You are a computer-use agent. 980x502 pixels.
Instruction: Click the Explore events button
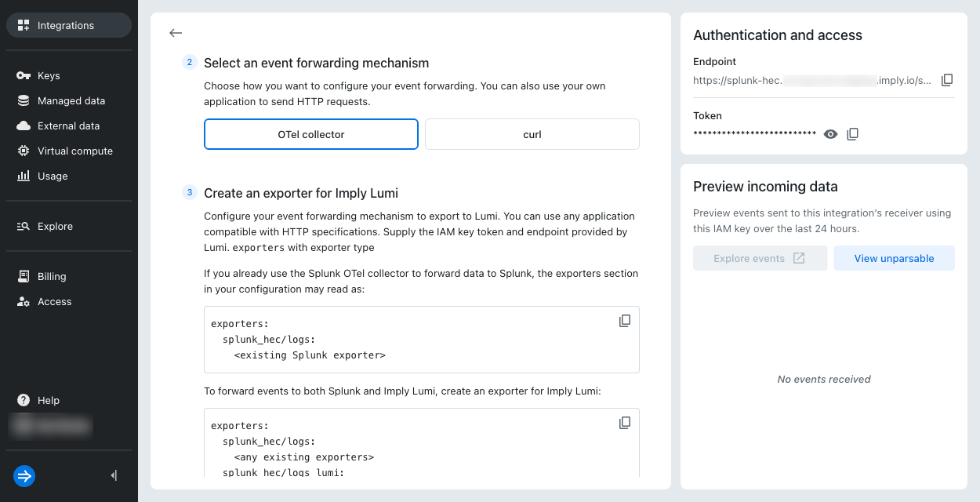click(760, 258)
